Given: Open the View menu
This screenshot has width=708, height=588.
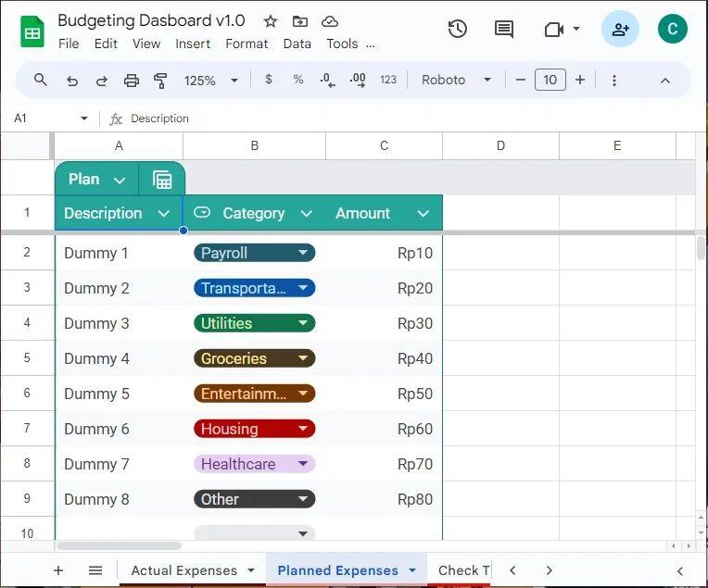Looking at the screenshot, I should (x=146, y=44).
